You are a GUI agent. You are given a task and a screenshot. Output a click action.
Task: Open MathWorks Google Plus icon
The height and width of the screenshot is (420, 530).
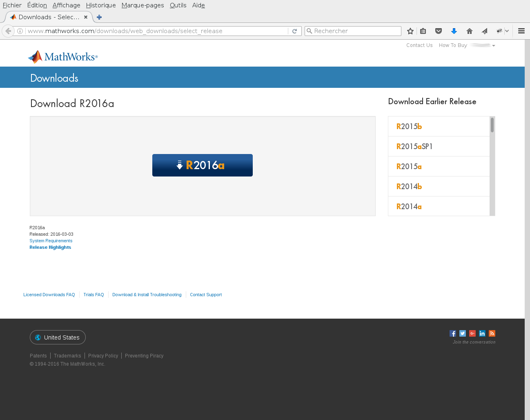[x=472, y=333]
